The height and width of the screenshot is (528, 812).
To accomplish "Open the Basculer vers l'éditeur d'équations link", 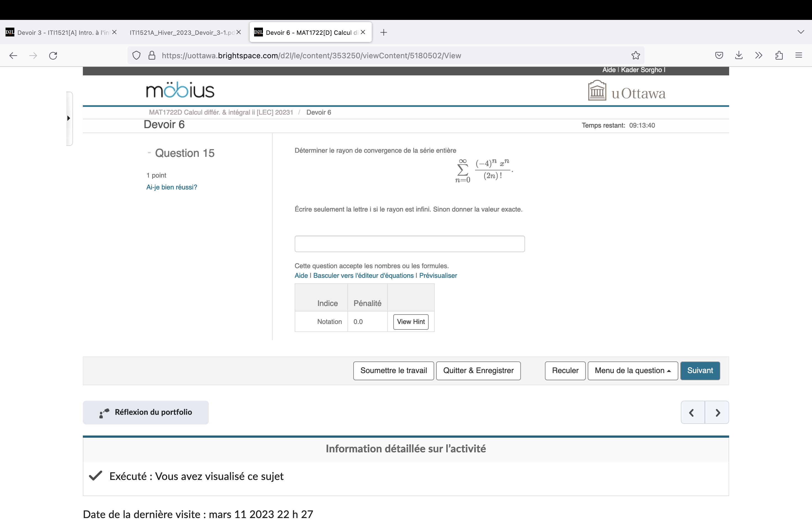I will click(363, 276).
